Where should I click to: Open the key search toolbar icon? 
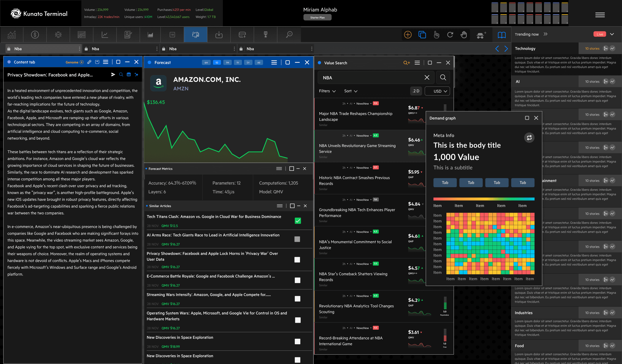289,35
